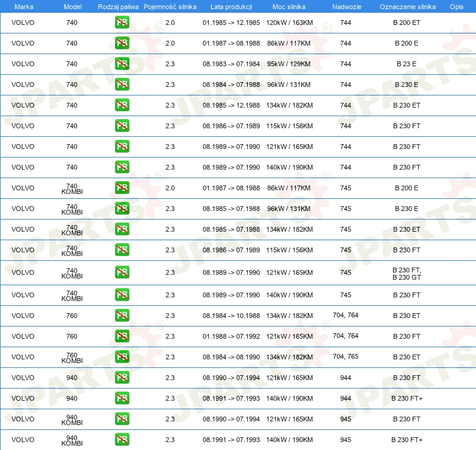Click the fuel icon in B 230 FT, B 230 GT row
The width and height of the screenshot is (476, 450).
click(122, 272)
